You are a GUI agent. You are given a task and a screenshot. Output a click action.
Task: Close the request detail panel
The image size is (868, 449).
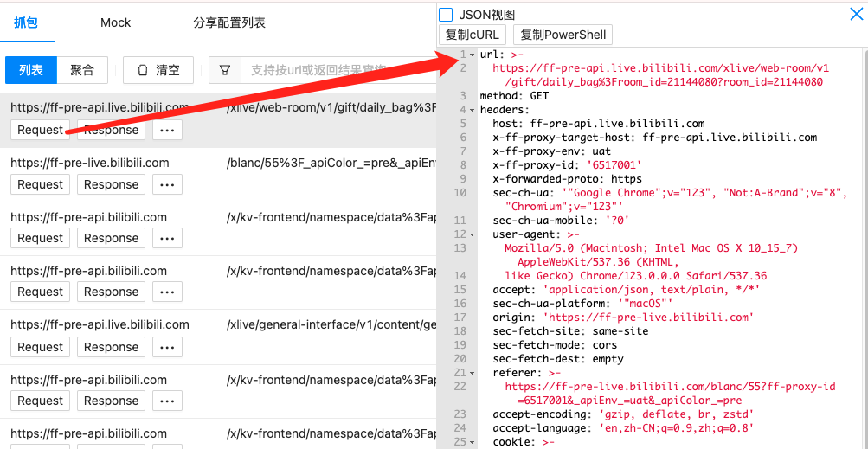tap(856, 14)
